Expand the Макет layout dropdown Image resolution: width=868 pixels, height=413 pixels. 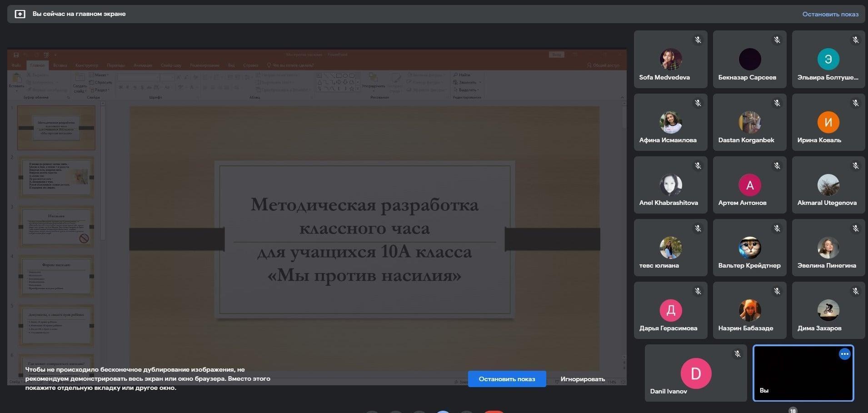coord(100,75)
